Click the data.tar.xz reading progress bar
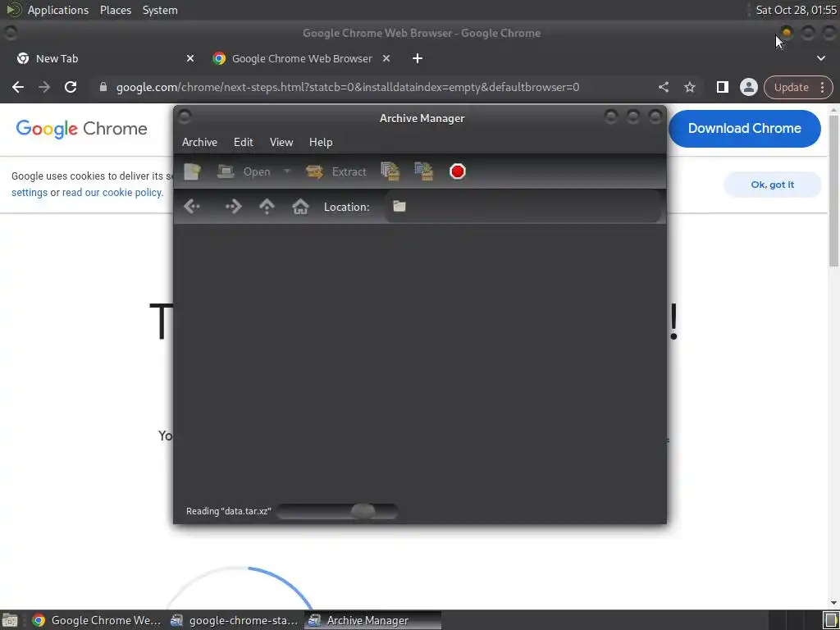840x630 pixels. [x=337, y=511]
